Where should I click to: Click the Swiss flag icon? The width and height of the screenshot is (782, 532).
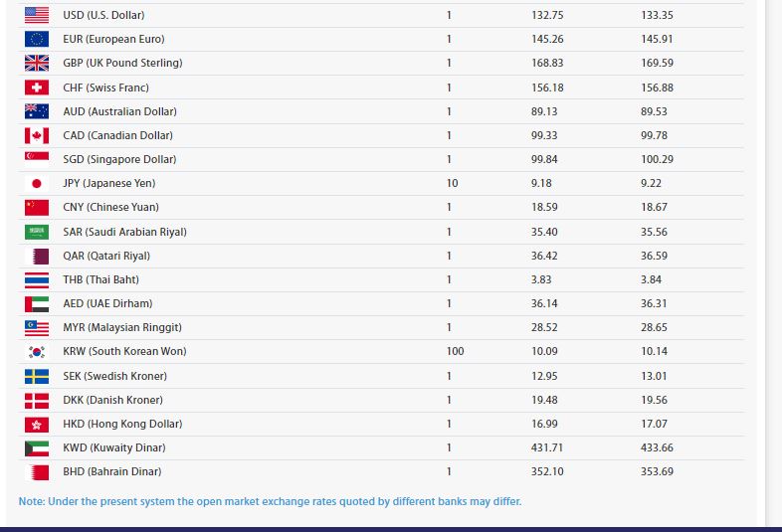[37, 88]
